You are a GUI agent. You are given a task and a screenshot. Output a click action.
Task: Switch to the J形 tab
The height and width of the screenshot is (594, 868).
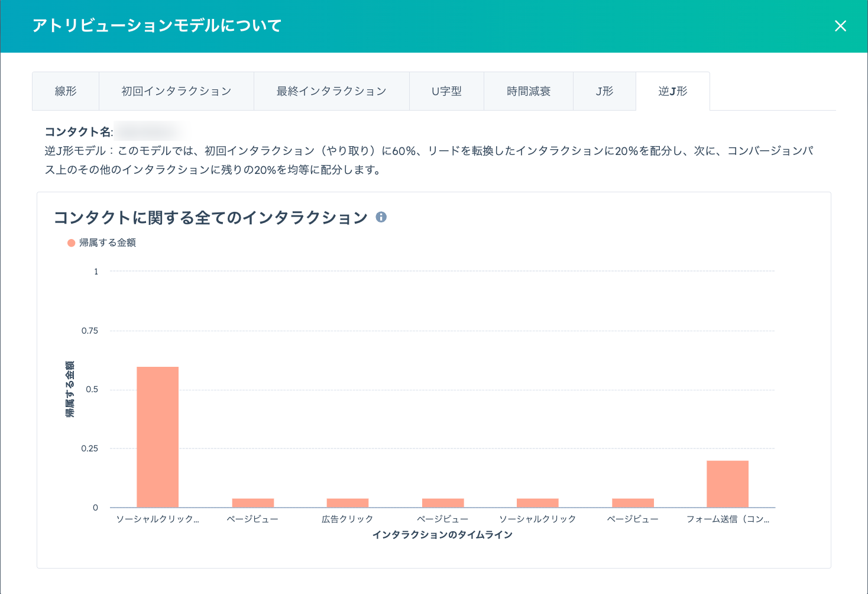coord(604,91)
